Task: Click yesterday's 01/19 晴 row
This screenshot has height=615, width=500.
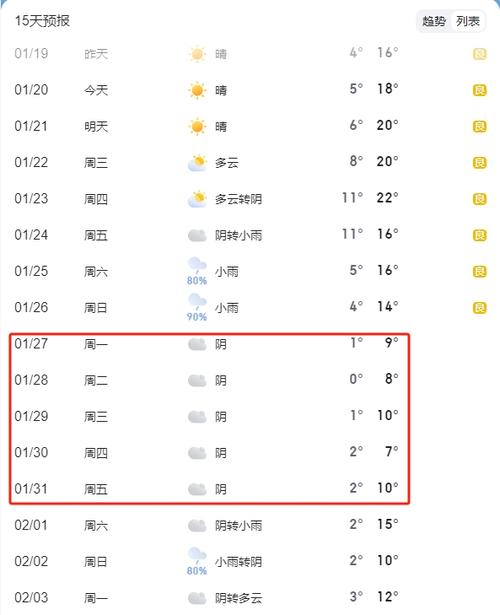Action: coord(250,54)
